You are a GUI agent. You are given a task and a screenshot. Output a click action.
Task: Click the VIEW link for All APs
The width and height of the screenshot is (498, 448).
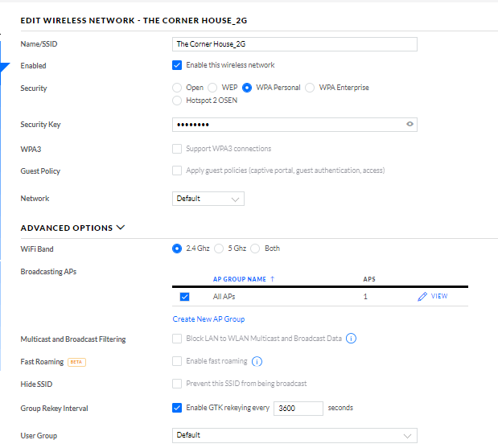click(x=439, y=297)
